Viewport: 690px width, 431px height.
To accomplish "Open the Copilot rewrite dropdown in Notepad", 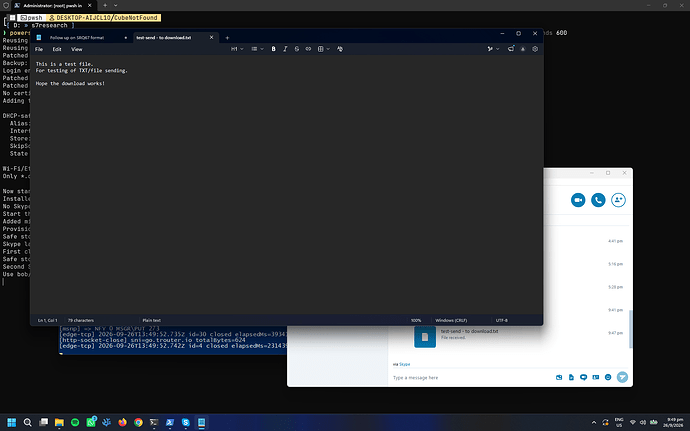I will pyautogui.click(x=493, y=49).
